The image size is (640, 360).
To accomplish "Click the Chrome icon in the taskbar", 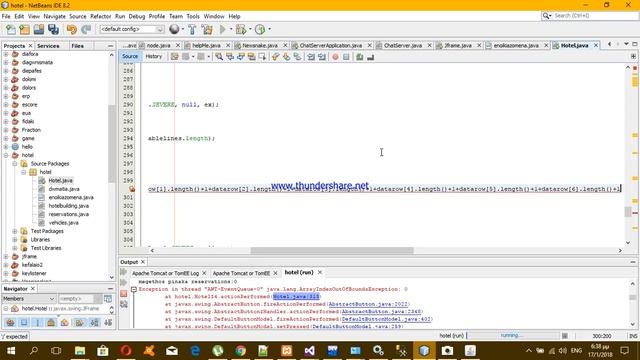I will coord(241,351).
